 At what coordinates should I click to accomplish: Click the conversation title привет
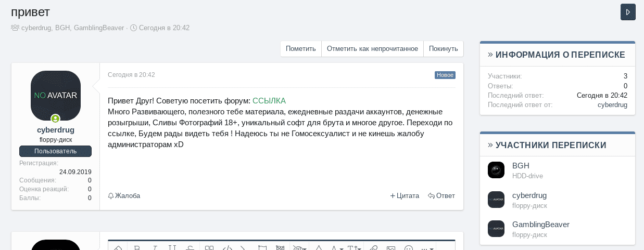pos(30,11)
